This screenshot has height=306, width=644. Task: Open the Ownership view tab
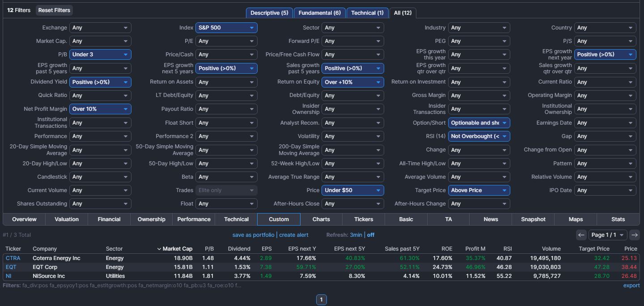pos(151,219)
